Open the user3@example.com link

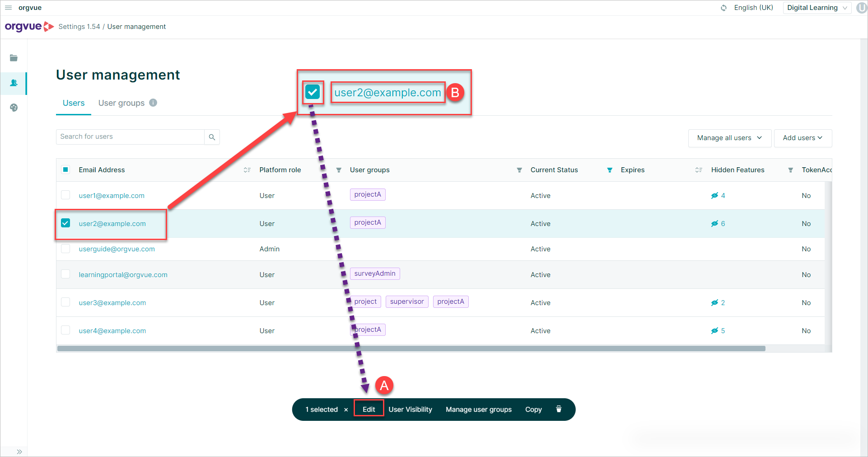(x=112, y=303)
